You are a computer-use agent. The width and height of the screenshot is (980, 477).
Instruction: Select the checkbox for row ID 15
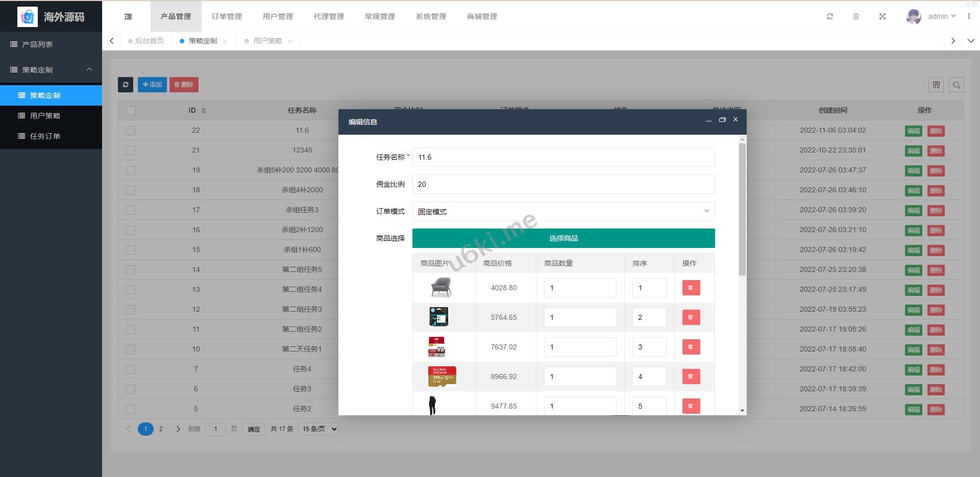pos(131,250)
